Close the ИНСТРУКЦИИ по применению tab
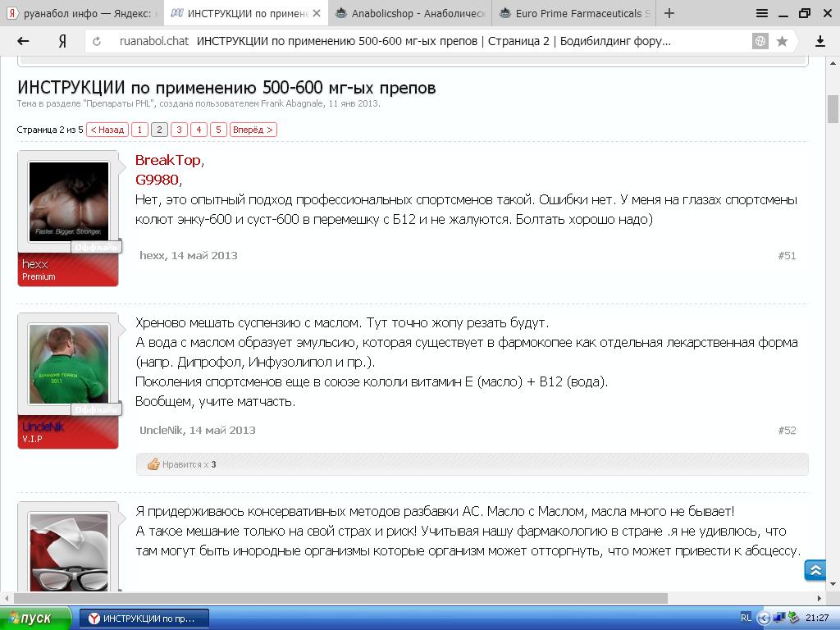This screenshot has width=840, height=630. point(316,13)
